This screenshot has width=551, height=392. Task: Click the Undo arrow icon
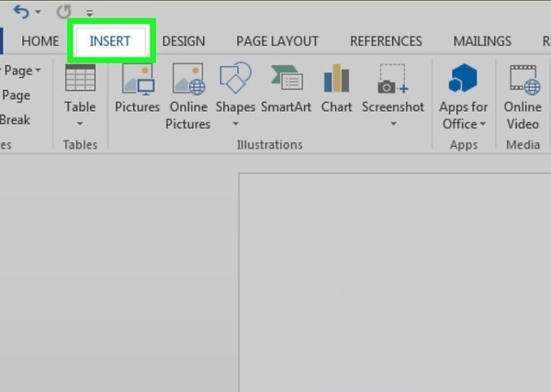(x=18, y=13)
